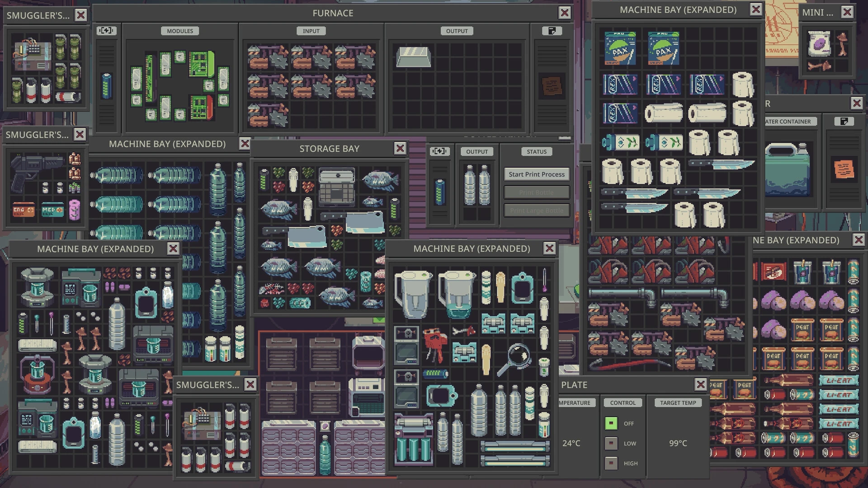Screen dimensions: 868x488
Task: Click the OUTPUT label in Furnace
Action: point(457,31)
